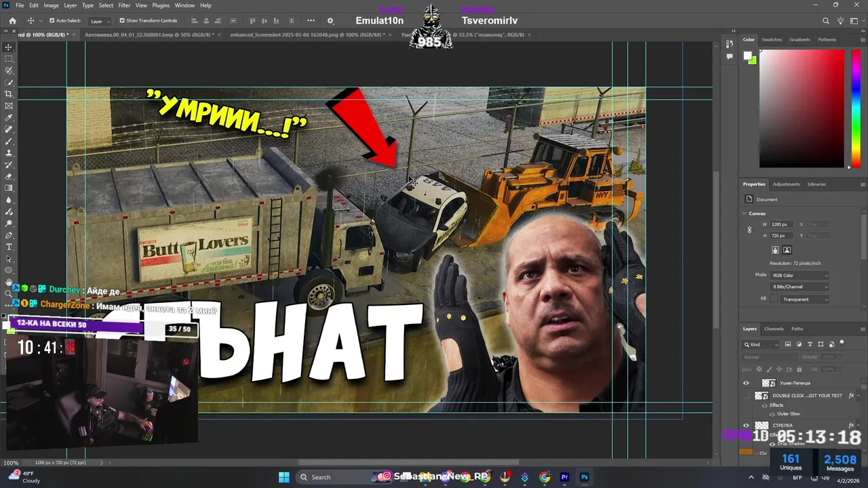Open the Kind layer filter dropdown
This screenshot has width=868, height=488.
point(762,344)
